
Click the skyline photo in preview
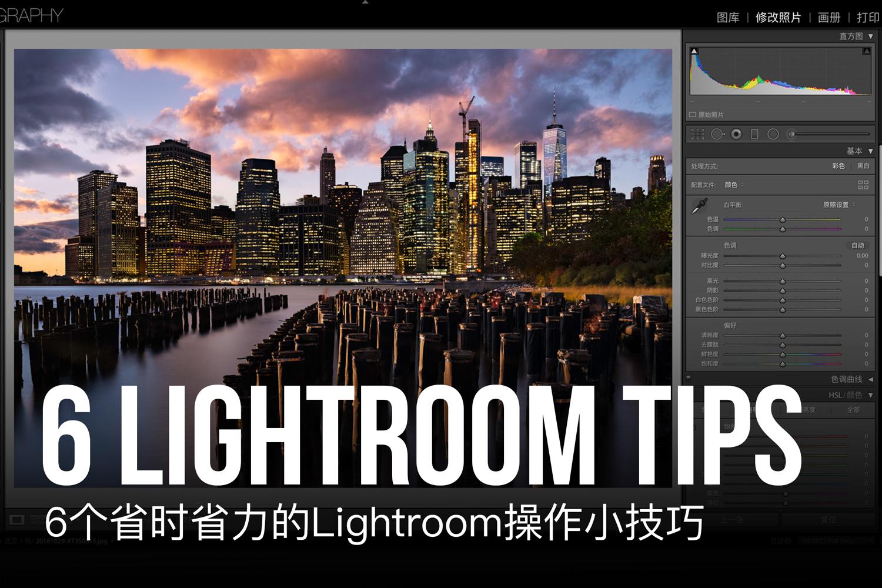tap(343, 268)
